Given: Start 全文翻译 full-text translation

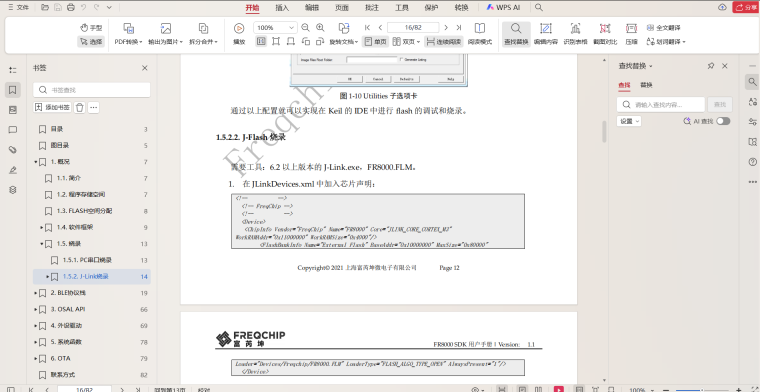Looking at the screenshot, I should click(x=664, y=28).
